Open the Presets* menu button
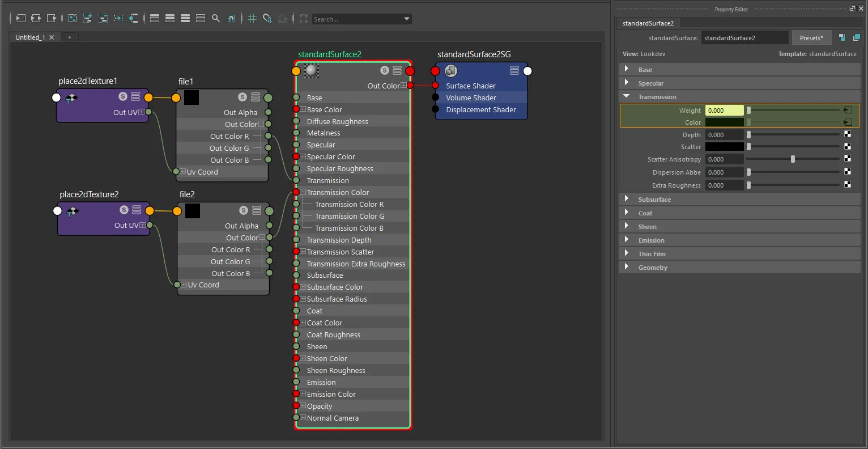The image size is (868, 449). click(x=811, y=38)
